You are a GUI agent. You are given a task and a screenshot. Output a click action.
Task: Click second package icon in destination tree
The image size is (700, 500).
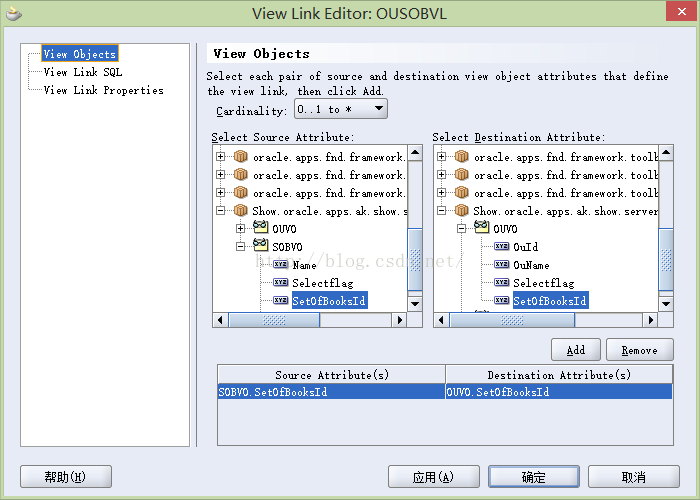pos(462,174)
